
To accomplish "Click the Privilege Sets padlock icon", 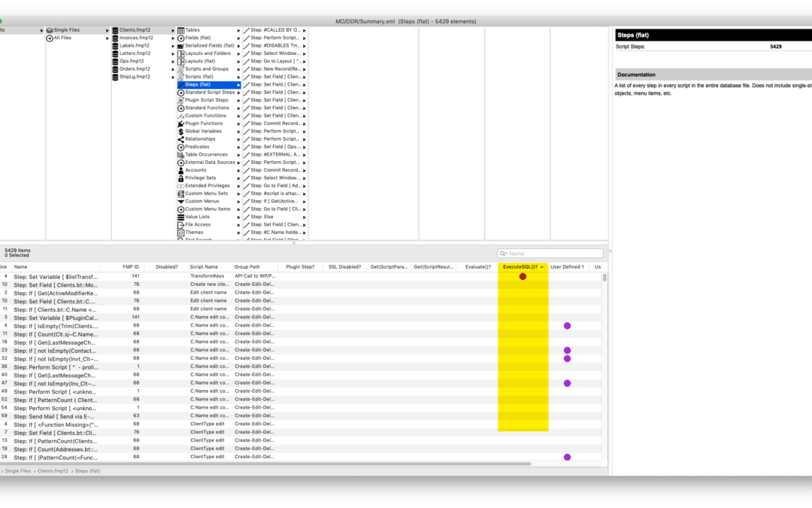I will 180,178.
